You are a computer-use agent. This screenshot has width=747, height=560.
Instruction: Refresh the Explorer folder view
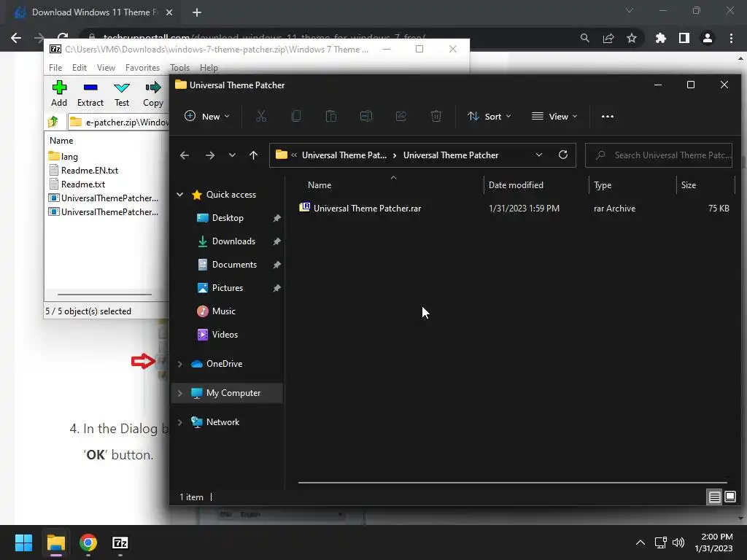click(563, 155)
